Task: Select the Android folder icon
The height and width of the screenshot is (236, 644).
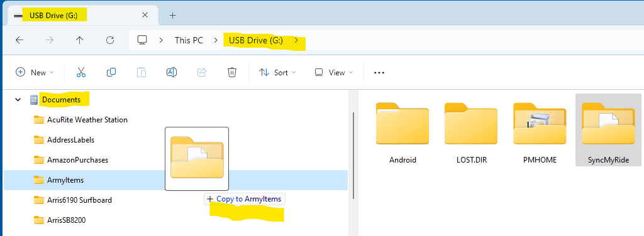Action: (x=402, y=124)
